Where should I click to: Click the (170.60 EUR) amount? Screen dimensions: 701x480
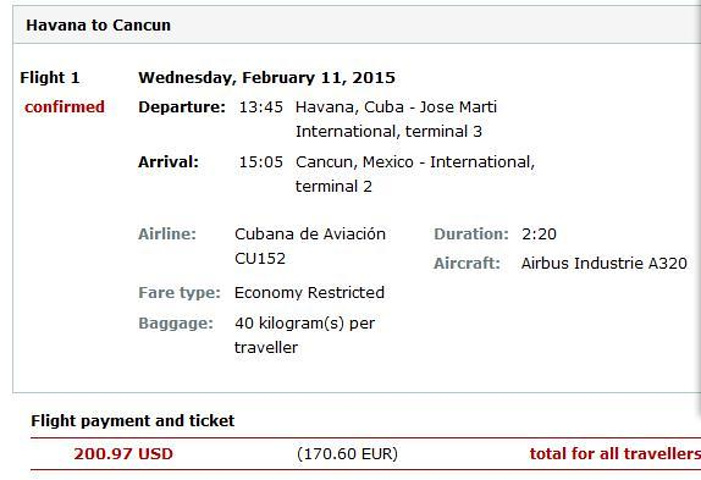coord(347,454)
